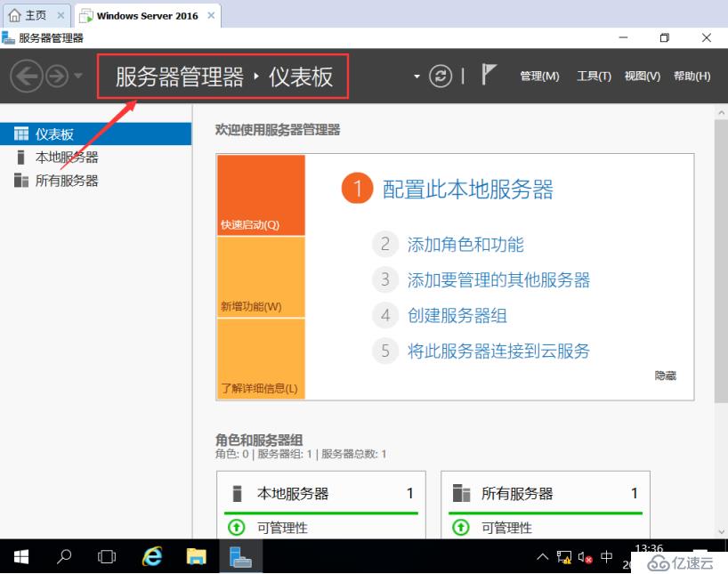The image size is (728, 574).
Task: Open Task View on taskbar
Action: click(x=106, y=556)
